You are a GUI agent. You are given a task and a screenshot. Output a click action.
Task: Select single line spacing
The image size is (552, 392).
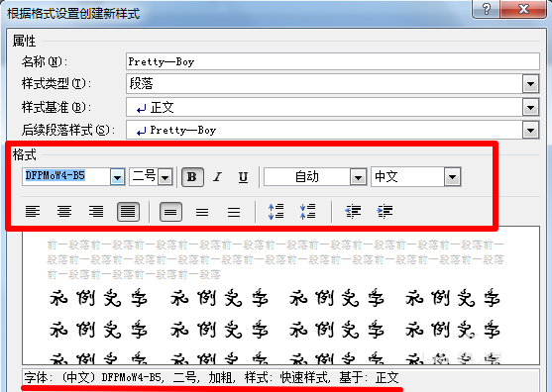point(170,212)
